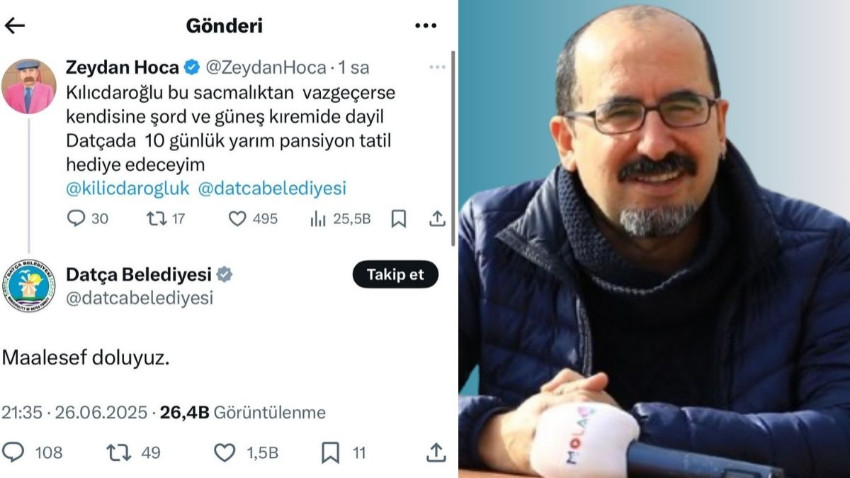Open more options on Zeydan Hoca's tweet
Viewport: 850px width, 478px height.
(x=437, y=67)
